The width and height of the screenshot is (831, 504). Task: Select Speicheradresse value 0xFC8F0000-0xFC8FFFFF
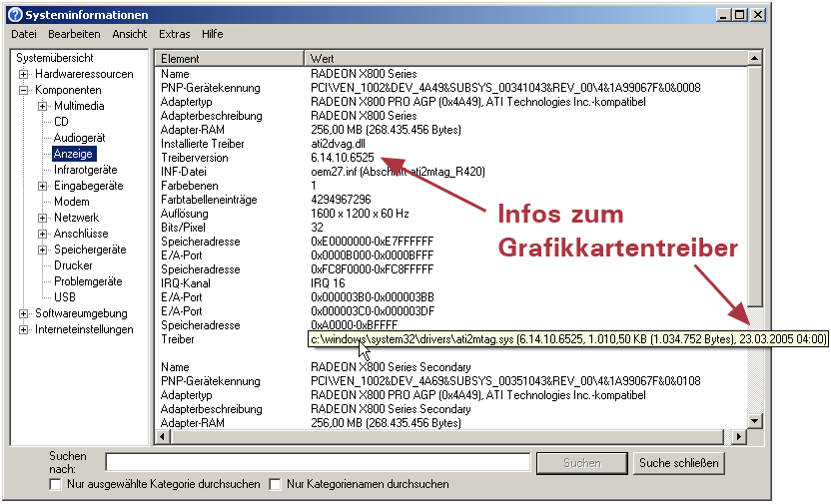pyautogui.click(x=372, y=269)
